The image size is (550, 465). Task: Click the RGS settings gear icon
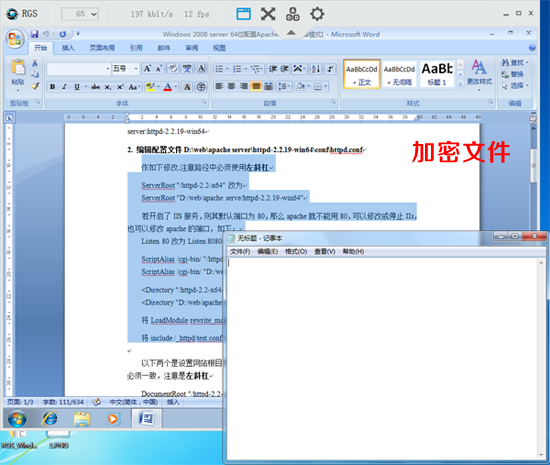point(317,14)
